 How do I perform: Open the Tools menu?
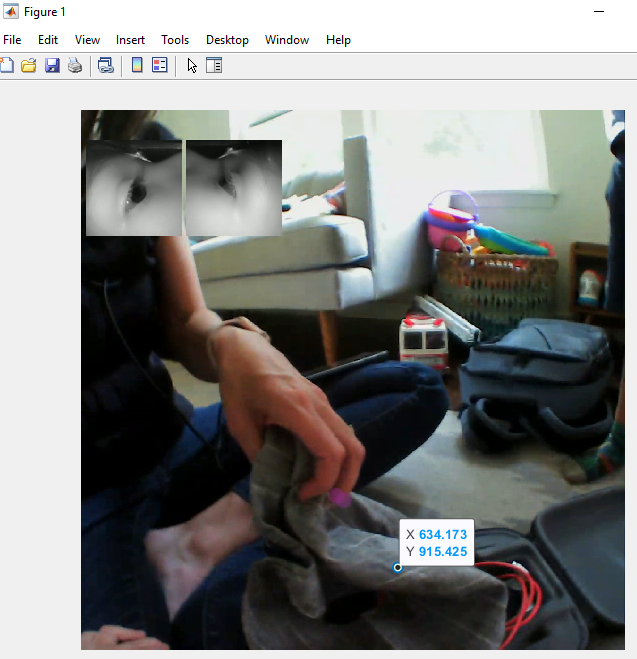[175, 40]
